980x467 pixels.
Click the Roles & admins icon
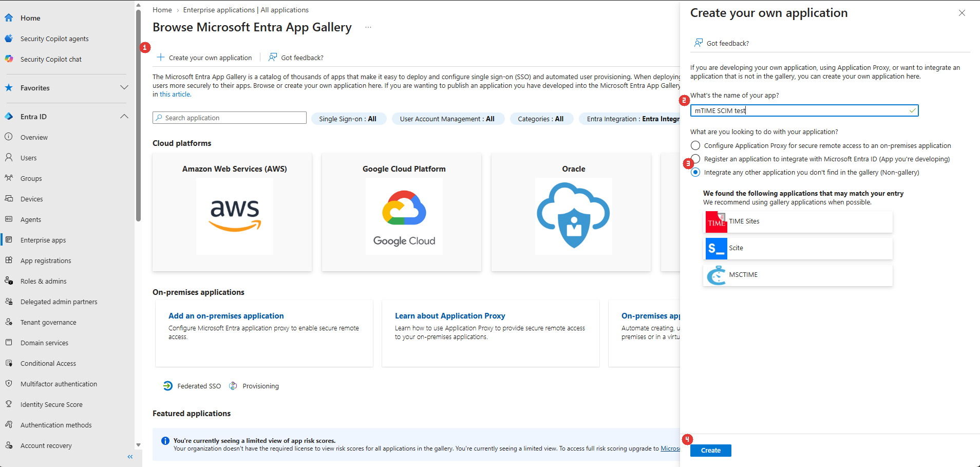click(x=9, y=281)
